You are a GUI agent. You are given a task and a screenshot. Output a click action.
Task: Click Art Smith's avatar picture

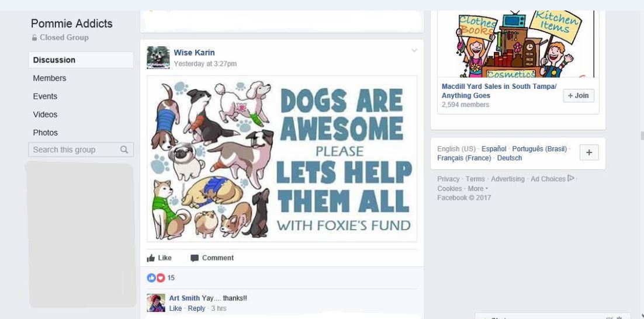tap(156, 303)
